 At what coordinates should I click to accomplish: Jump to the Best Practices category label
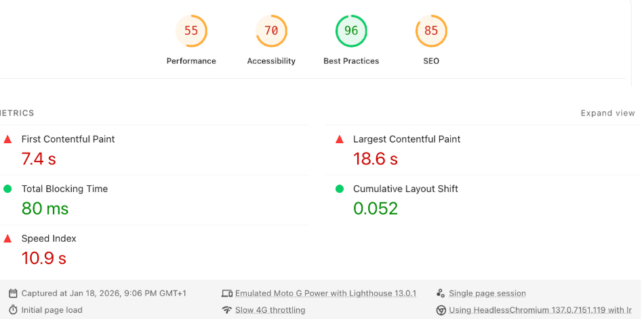point(351,61)
